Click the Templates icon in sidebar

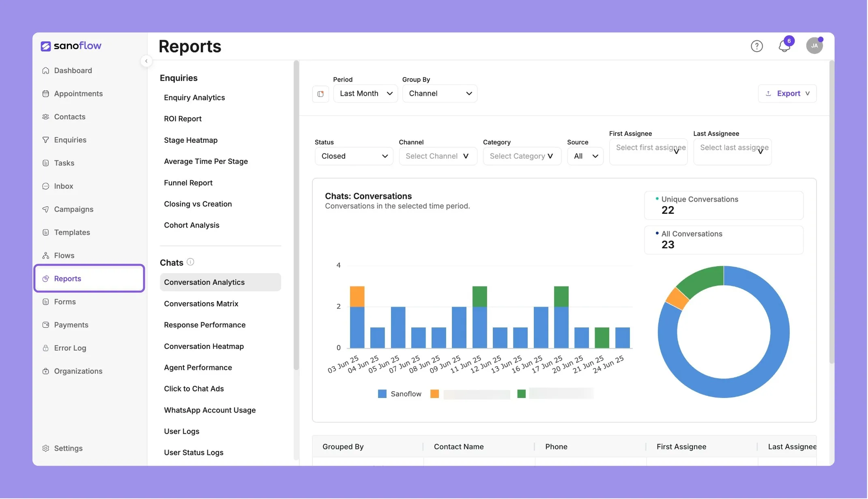[46, 232]
